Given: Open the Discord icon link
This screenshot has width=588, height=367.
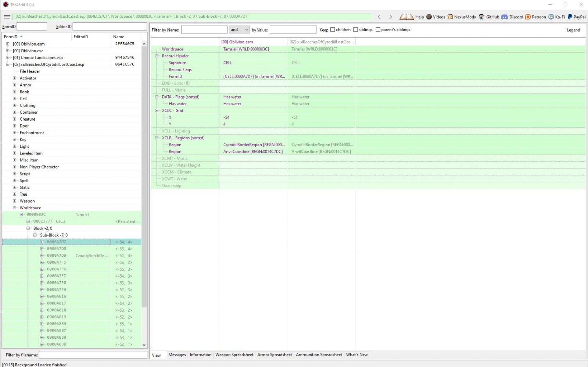Looking at the screenshot, I should coord(505,17).
